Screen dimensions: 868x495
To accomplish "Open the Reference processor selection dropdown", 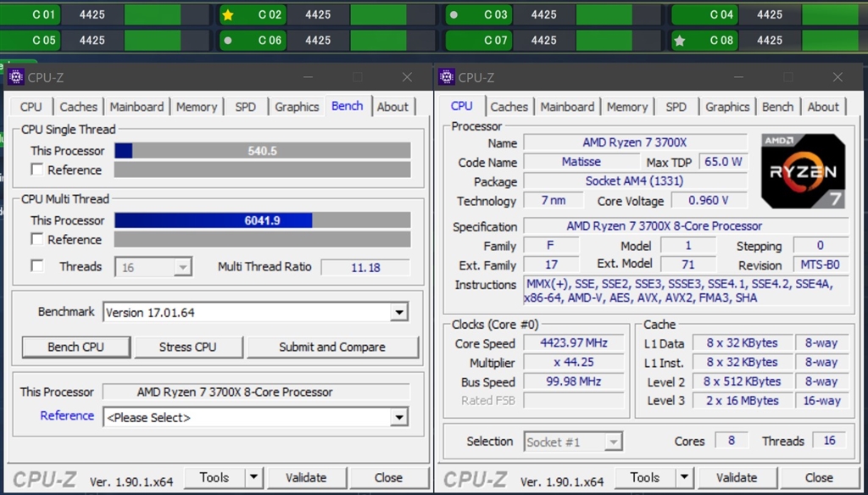I will click(398, 417).
